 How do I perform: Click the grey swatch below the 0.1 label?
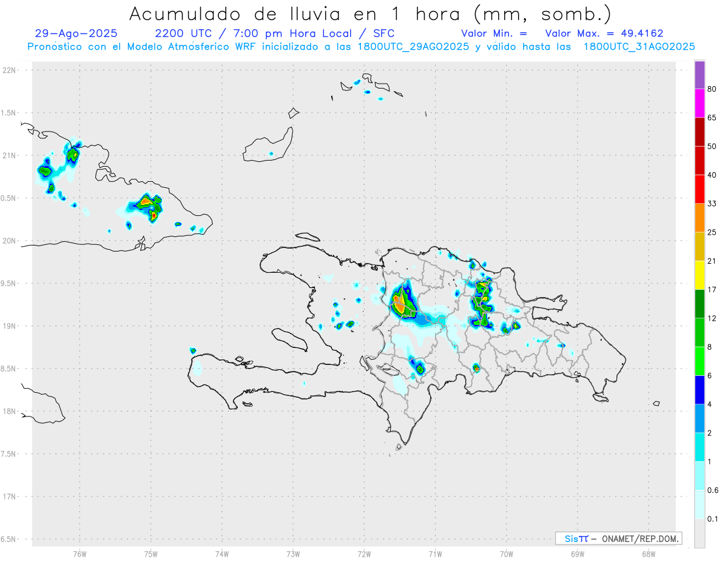coord(699,534)
